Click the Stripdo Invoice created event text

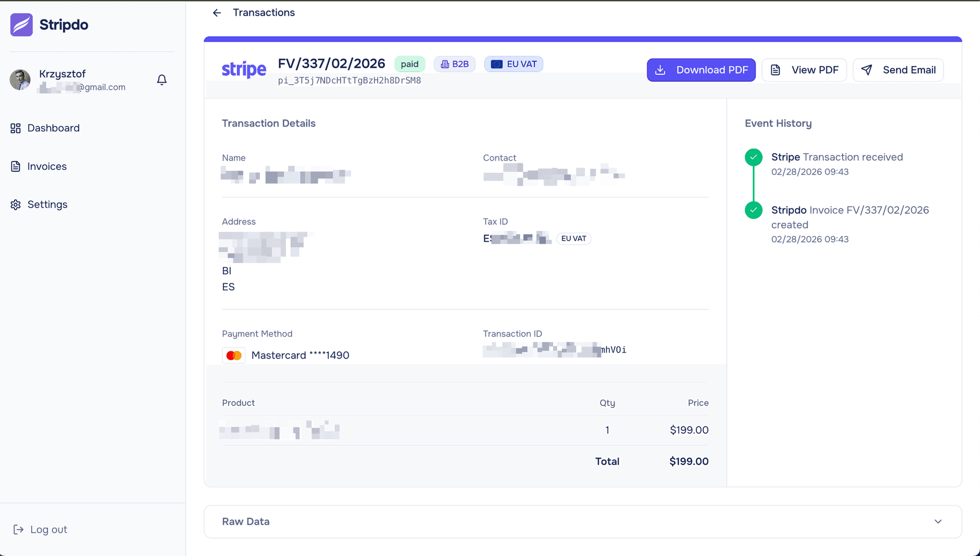850,217
